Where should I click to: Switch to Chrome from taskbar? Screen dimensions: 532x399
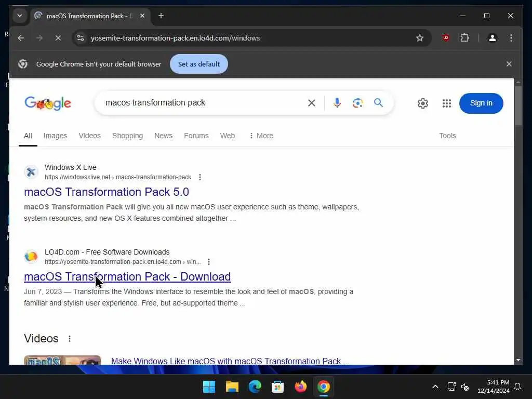[x=323, y=387]
